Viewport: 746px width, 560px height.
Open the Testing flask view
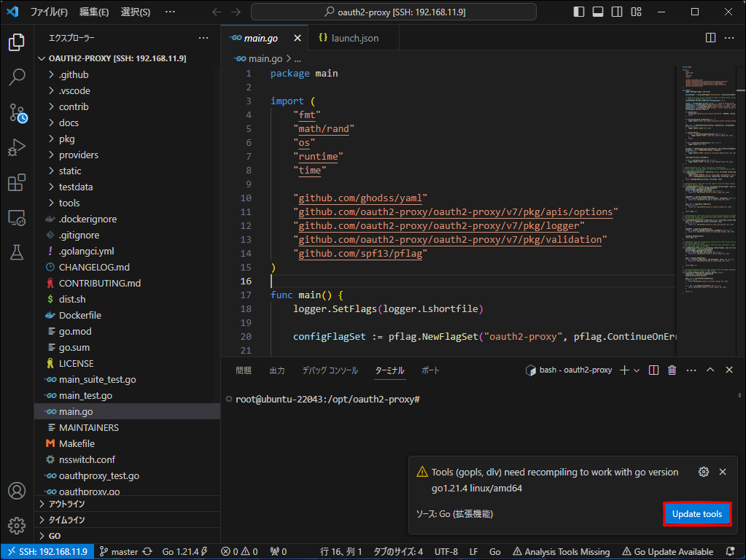pyautogui.click(x=17, y=252)
